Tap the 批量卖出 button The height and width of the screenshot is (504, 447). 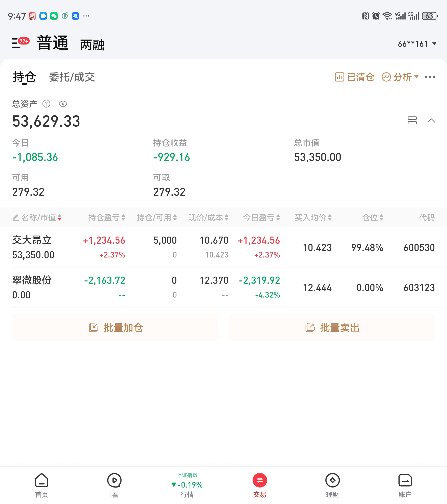[332, 327]
